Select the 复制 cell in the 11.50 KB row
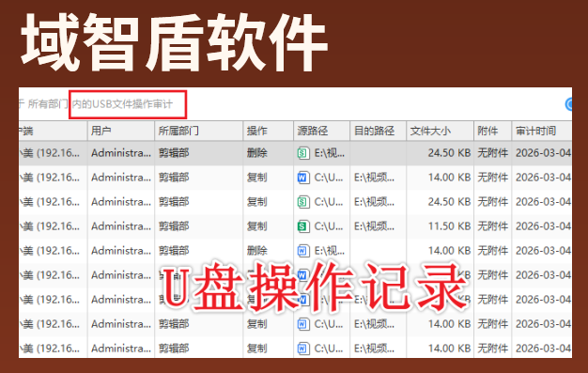Viewport: 588px width, 373px height. (x=256, y=226)
